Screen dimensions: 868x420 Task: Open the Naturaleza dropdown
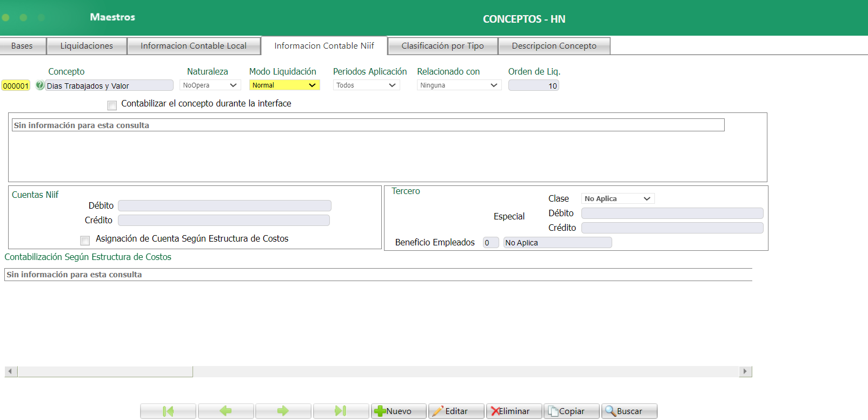click(x=210, y=85)
